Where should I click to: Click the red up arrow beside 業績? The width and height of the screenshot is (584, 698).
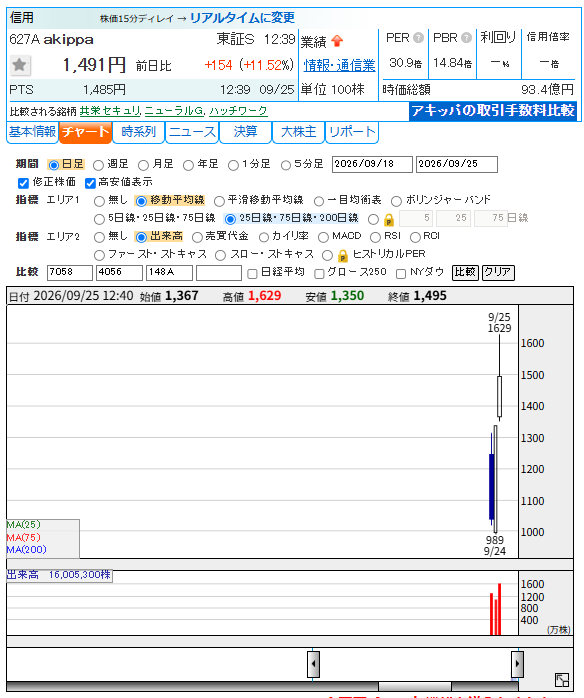tap(337, 41)
